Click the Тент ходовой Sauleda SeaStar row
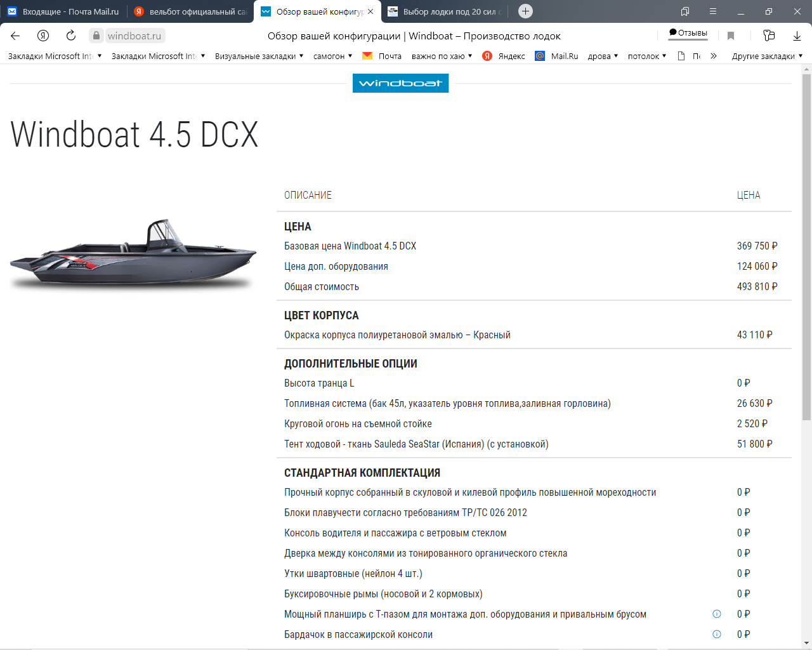812x650 pixels. pyautogui.click(x=534, y=444)
